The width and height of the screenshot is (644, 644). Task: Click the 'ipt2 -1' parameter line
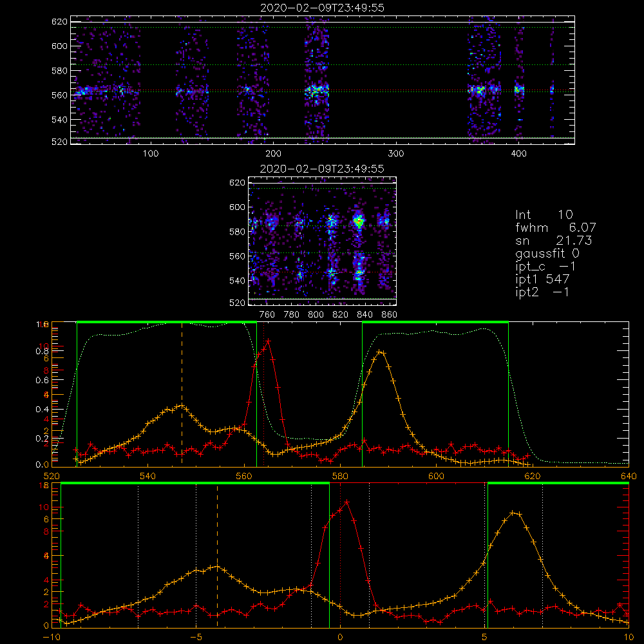pos(542,292)
